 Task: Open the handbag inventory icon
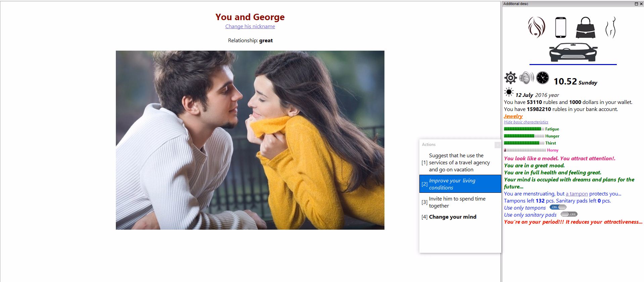tap(585, 27)
